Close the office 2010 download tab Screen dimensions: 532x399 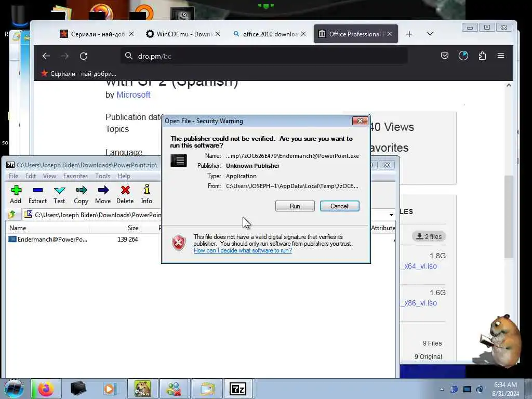tap(303, 34)
